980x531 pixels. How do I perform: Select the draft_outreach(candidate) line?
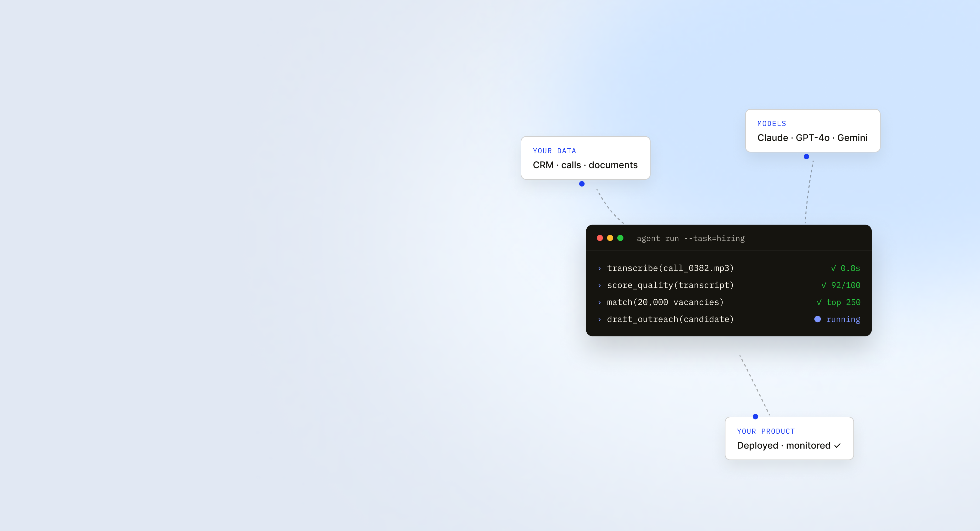tap(670, 319)
